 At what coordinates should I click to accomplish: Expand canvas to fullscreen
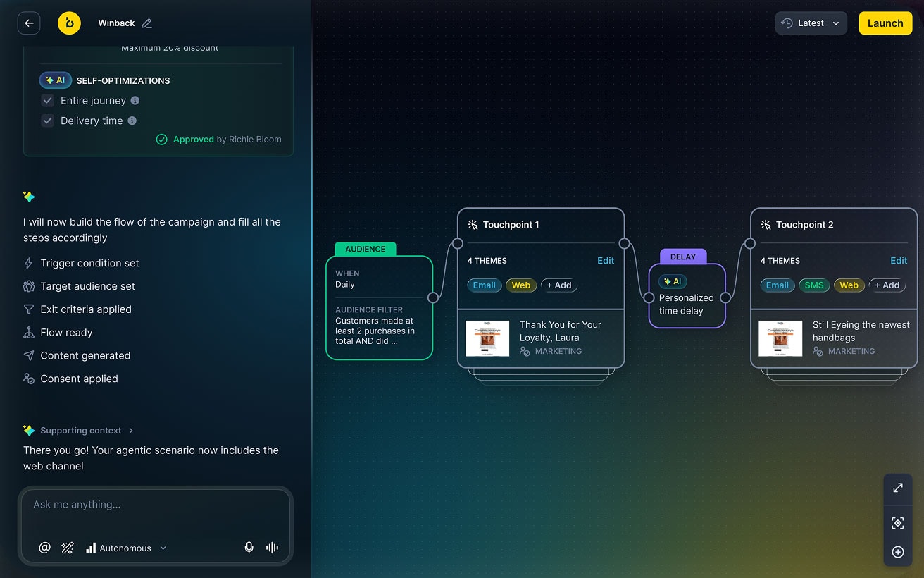(898, 488)
